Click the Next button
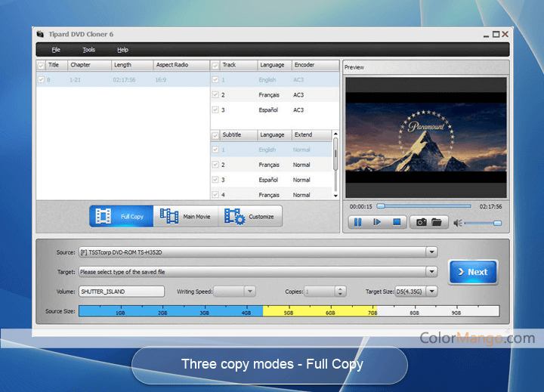Viewport: 544px width, 392px height. (x=472, y=272)
